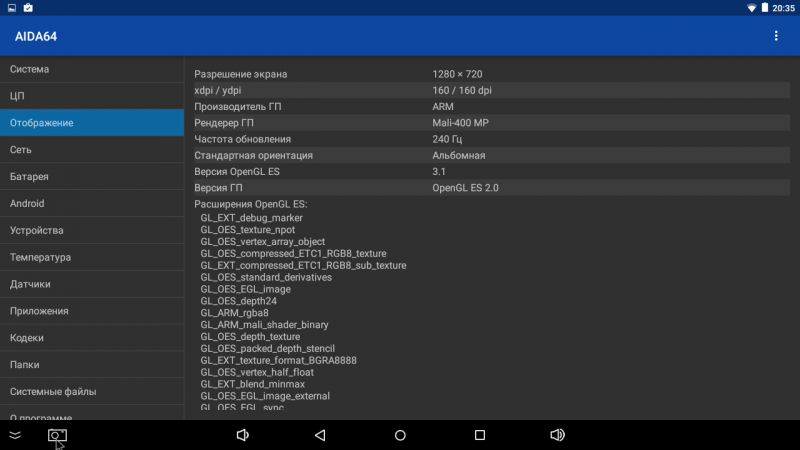Tap the GL_ARM_mali_shader_binary extension

coord(264,325)
